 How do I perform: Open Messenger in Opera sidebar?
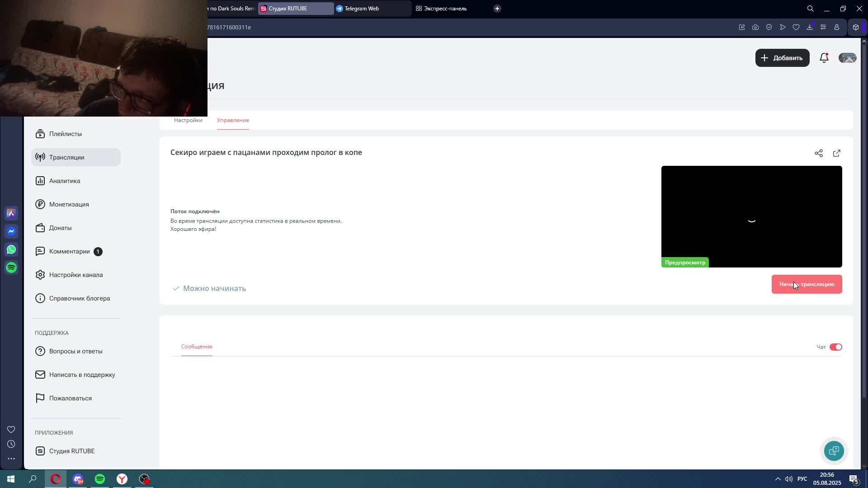tap(11, 231)
